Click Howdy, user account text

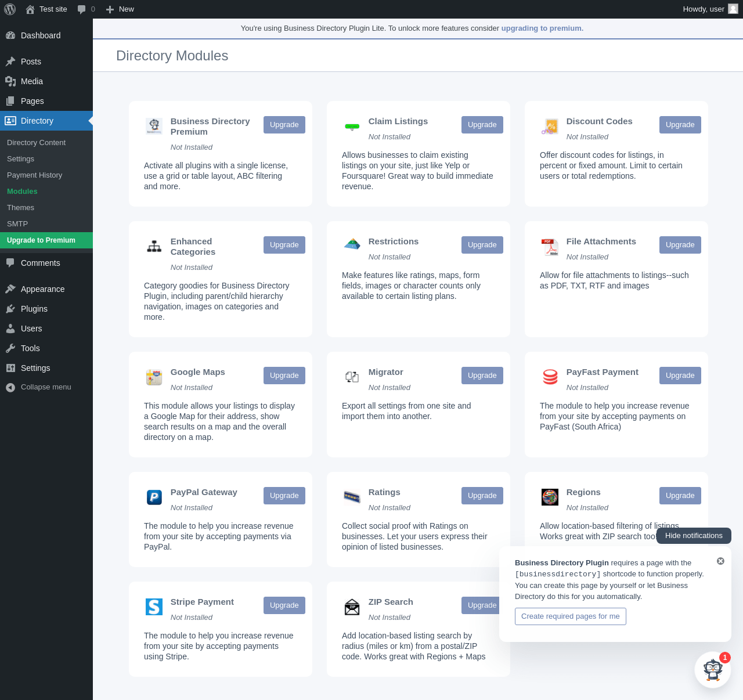pyautogui.click(x=704, y=9)
